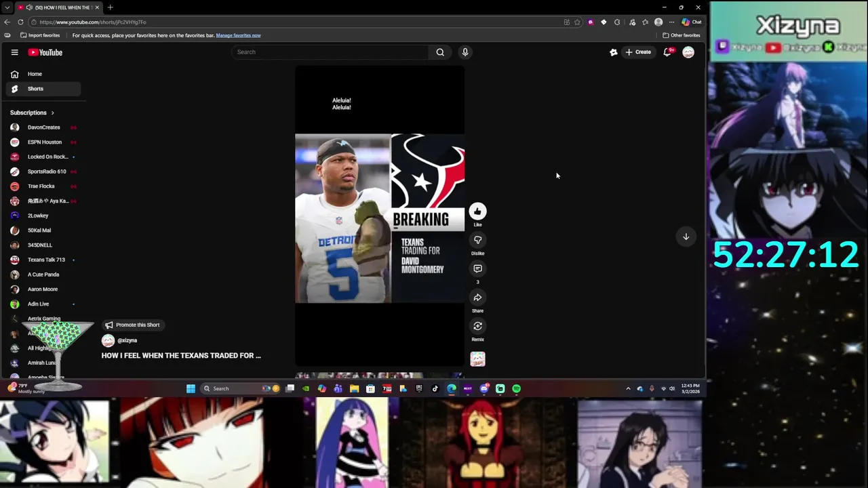Open the browser profile avatar icon
Screen dimensions: 868x488
click(658, 22)
